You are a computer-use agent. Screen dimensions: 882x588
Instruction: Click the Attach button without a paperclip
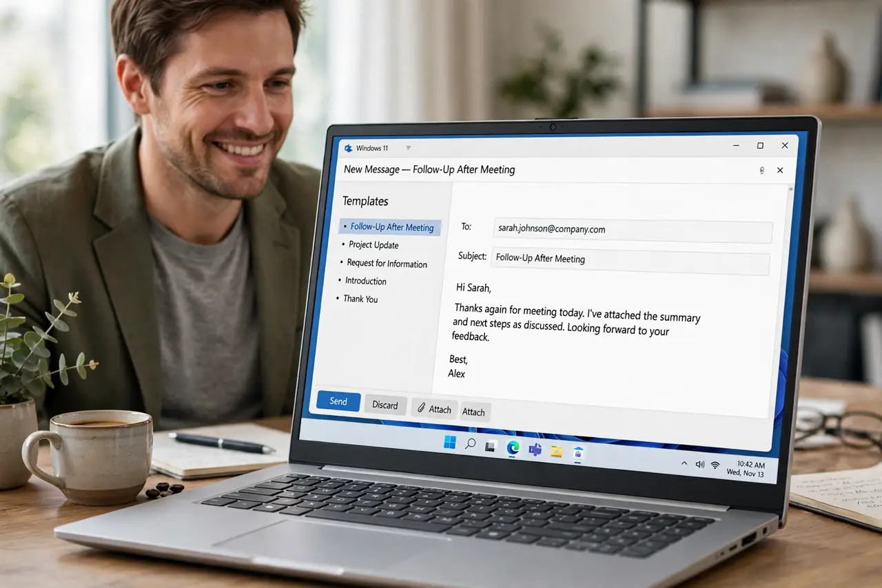pyautogui.click(x=473, y=412)
